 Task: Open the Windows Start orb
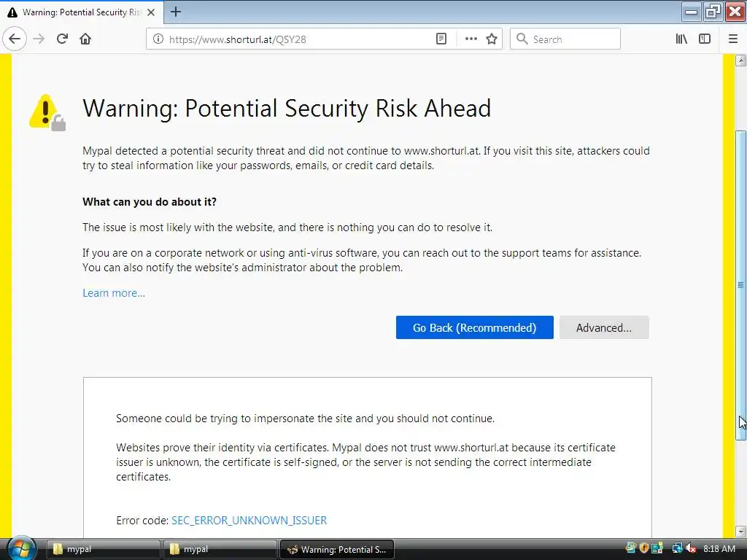click(21, 548)
